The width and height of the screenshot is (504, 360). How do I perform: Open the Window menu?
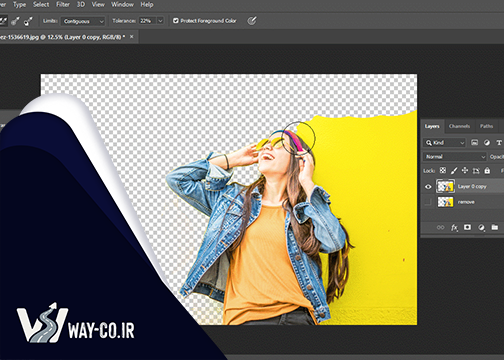[x=122, y=5]
